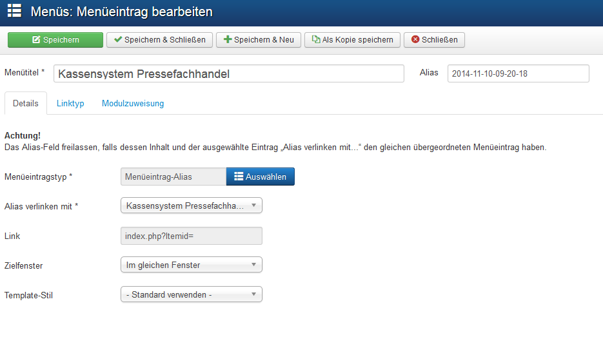Open the Zielfenster dropdown
The image size is (603, 364).
point(192,265)
